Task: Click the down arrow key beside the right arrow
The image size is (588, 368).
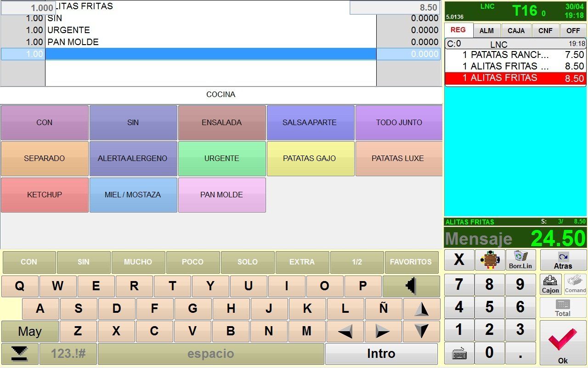Action: point(421,331)
